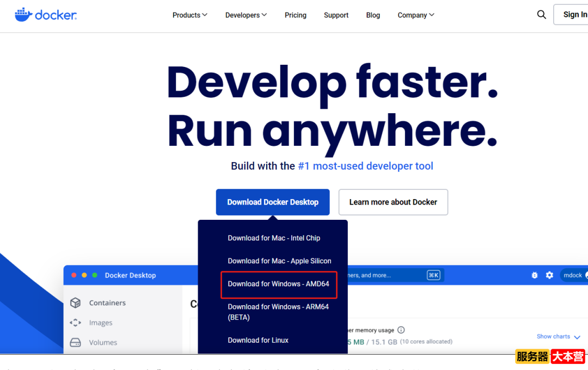Expand the Company menu
Viewport: 588px width, 370px height.
[416, 15]
